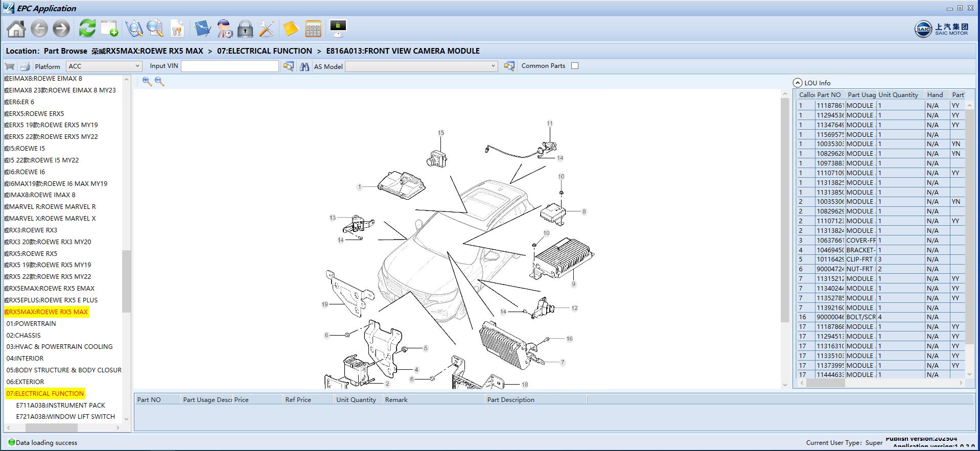
Task: Click the VIN search icon beside Input VIN
Action: tap(289, 66)
